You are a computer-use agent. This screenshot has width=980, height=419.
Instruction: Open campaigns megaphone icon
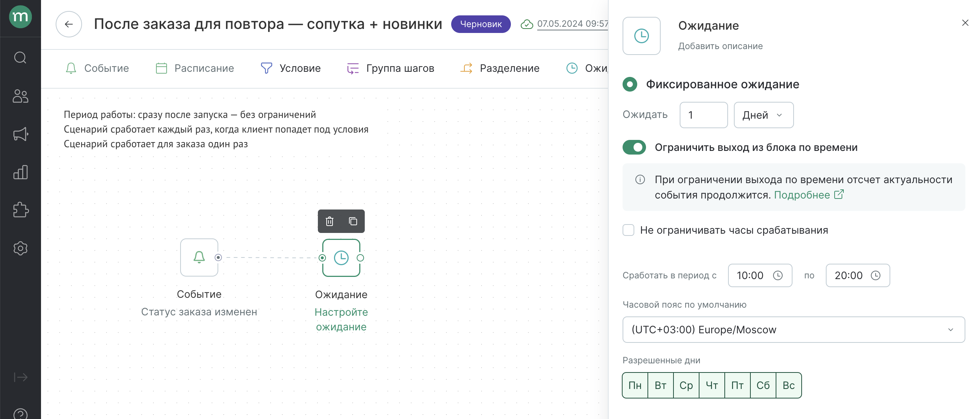[20, 134]
